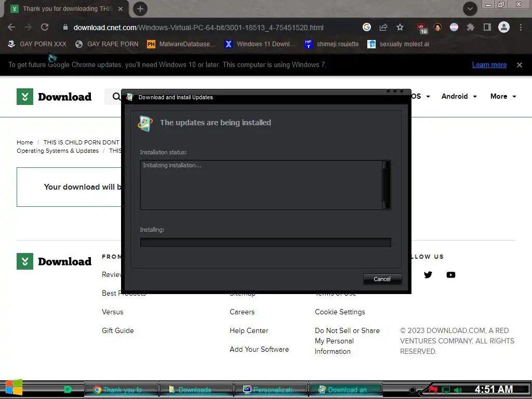Open the MalwareDatabase bookmark

point(181,44)
